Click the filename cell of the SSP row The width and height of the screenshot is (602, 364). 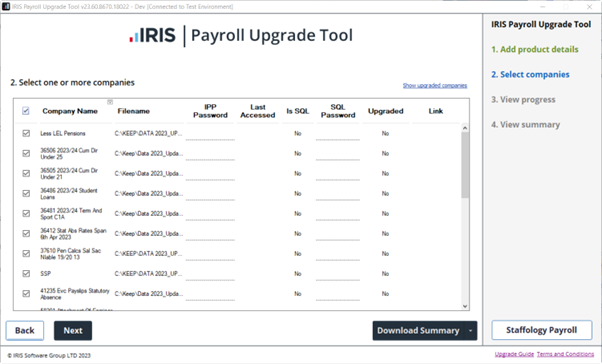[x=148, y=273]
